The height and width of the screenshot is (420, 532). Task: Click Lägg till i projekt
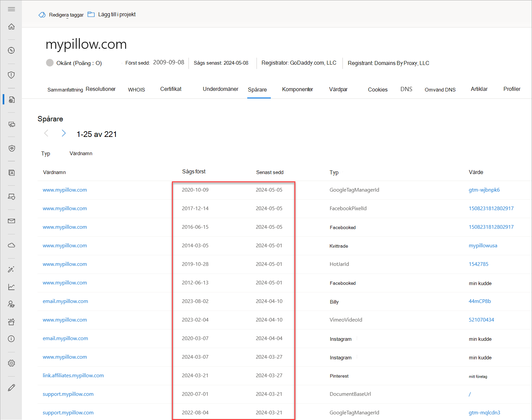[x=117, y=14]
